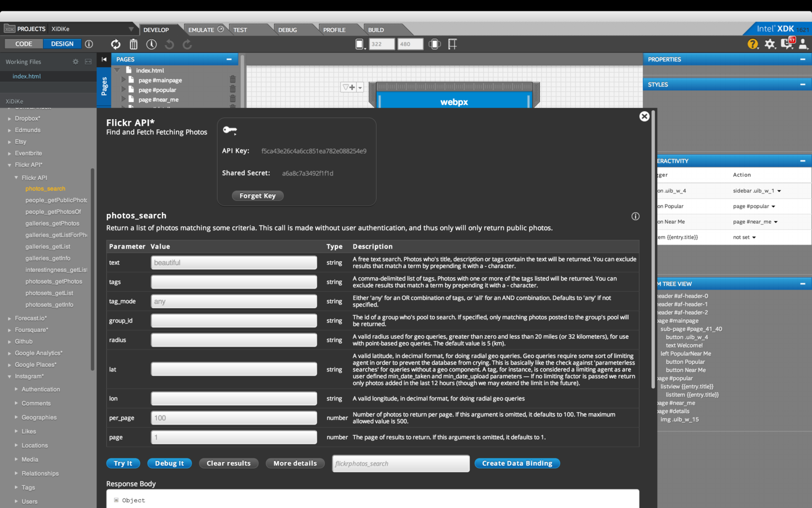Image resolution: width=812 pixels, height=508 pixels.
Task: Open the DEBUG tab
Action: [288, 30]
